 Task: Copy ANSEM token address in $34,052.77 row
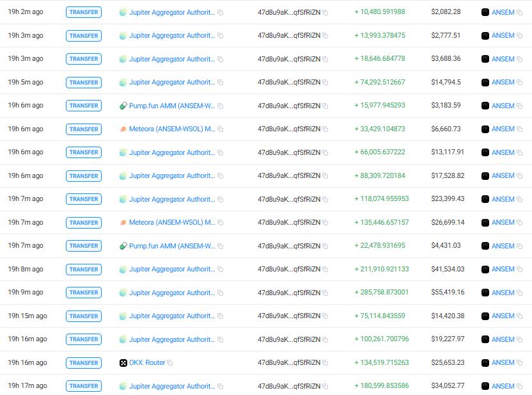519,386
